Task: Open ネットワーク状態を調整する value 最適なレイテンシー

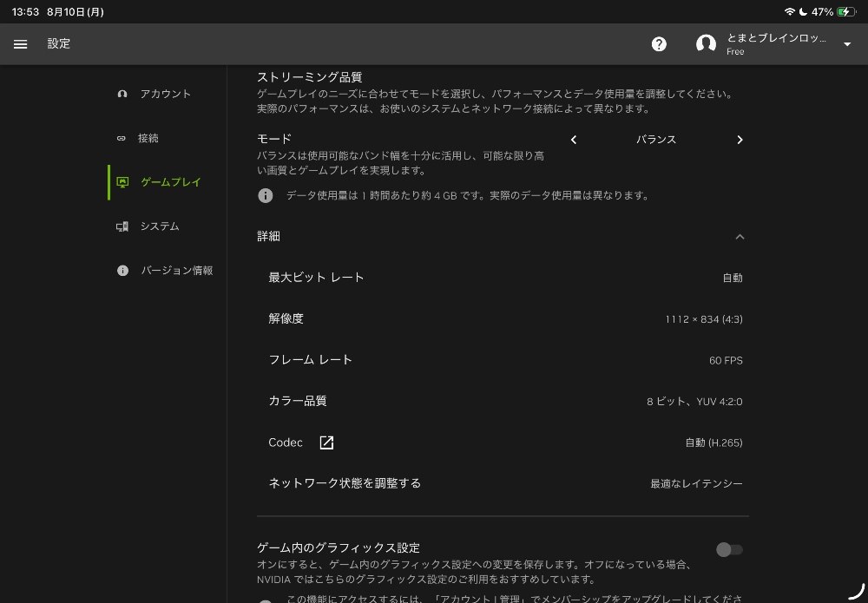Action: pyautogui.click(x=696, y=483)
